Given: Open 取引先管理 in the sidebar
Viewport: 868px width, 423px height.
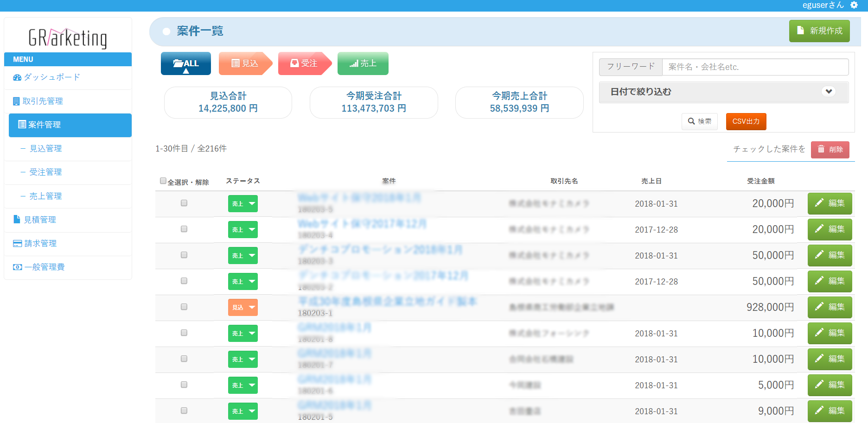Looking at the screenshot, I should [68, 101].
